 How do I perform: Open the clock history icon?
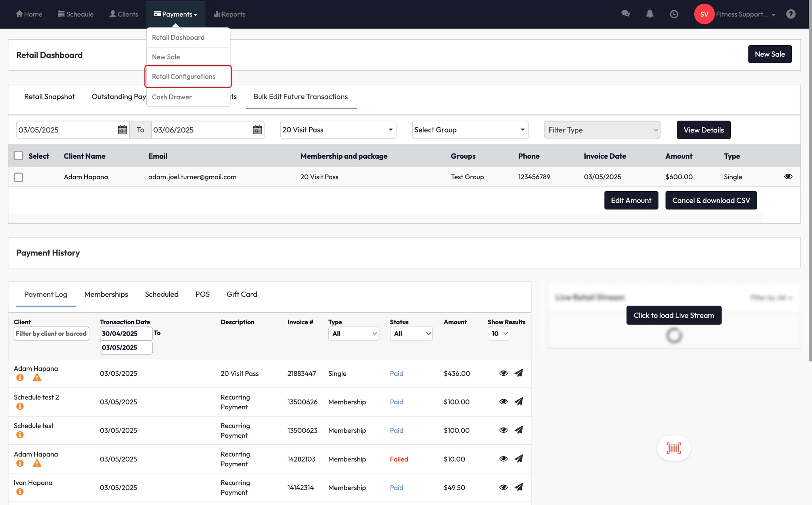click(x=674, y=14)
